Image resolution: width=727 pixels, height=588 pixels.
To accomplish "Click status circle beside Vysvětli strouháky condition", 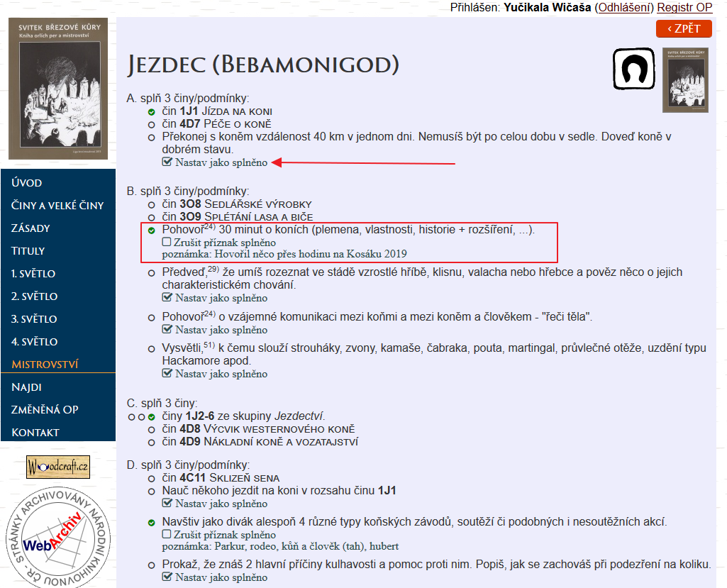I will pyautogui.click(x=151, y=349).
